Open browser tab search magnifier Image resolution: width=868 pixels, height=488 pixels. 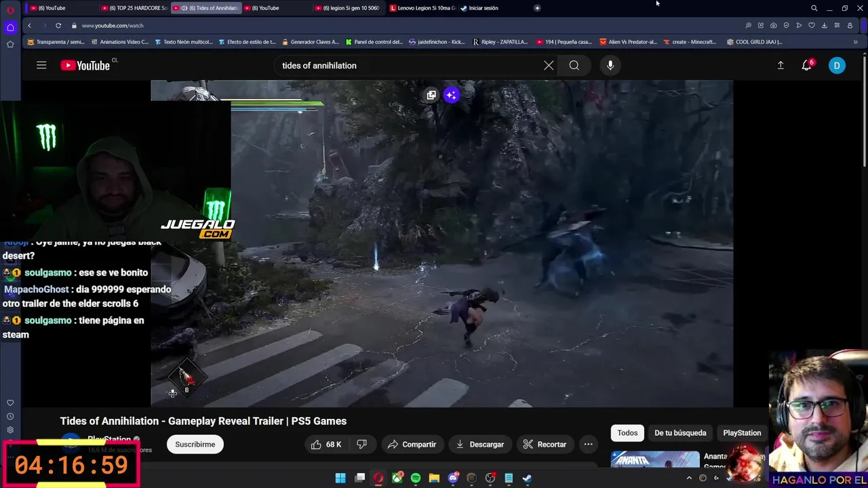click(814, 8)
